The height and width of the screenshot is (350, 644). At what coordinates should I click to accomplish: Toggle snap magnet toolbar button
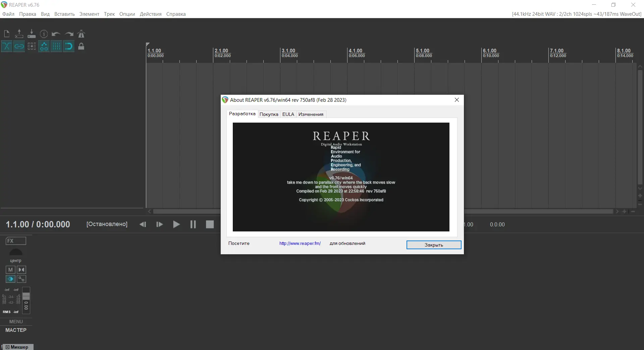(69, 46)
